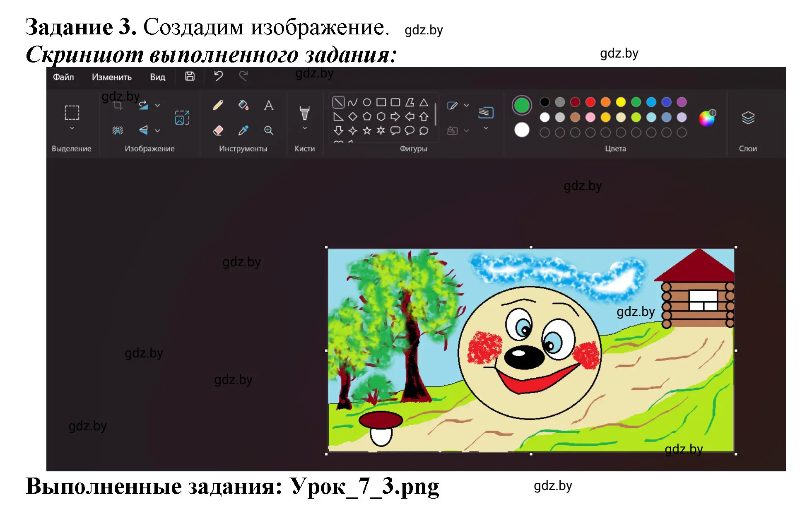This screenshot has width=812, height=514.
Task: Select the Pencil tool
Action: (x=218, y=105)
